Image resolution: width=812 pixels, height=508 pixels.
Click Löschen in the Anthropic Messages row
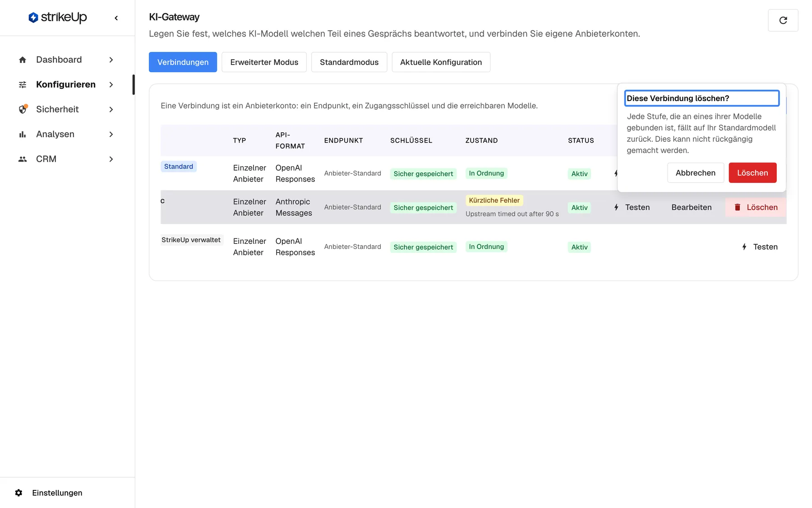(x=756, y=207)
